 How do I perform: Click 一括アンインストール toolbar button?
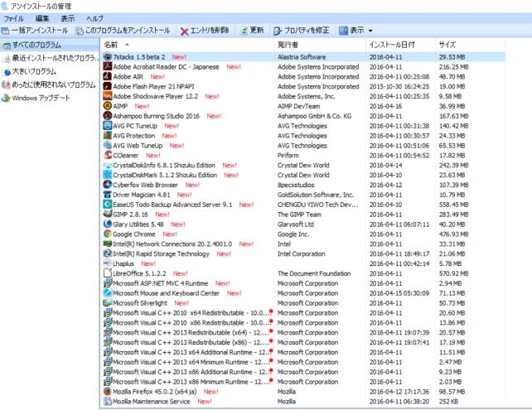click(x=35, y=31)
